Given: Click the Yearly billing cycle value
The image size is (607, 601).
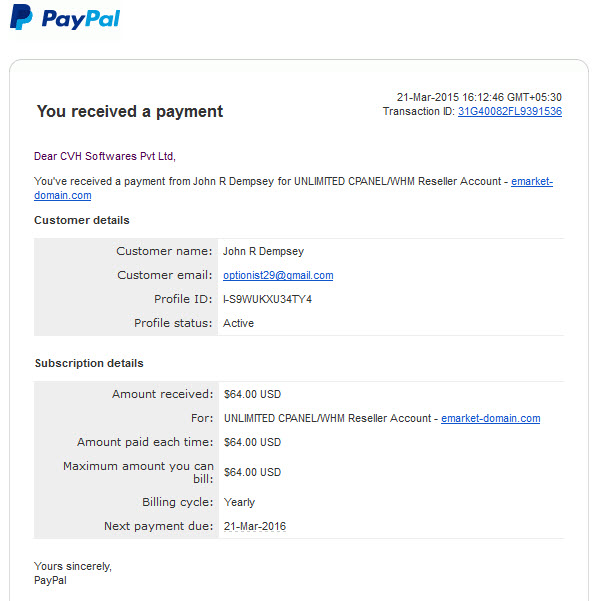Looking at the screenshot, I should [x=239, y=502].
